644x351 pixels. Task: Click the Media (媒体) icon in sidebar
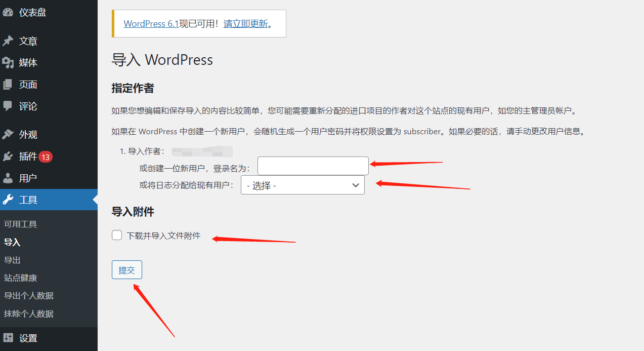pos(8,63)
